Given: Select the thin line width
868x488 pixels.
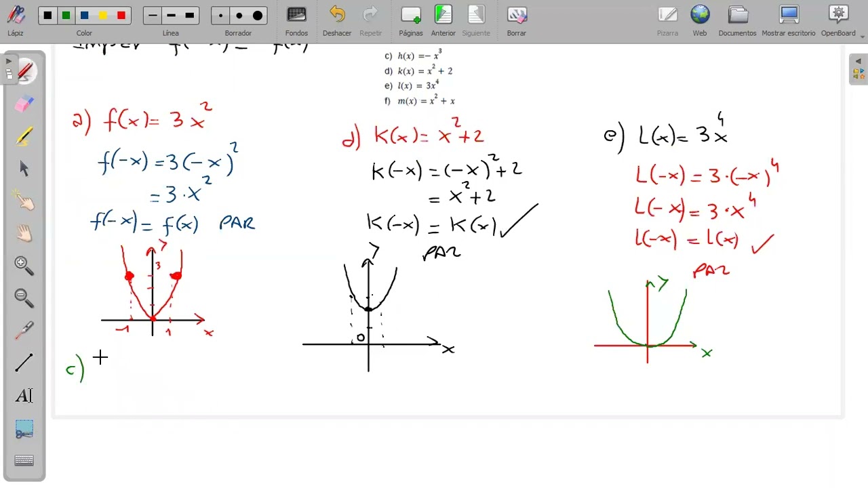Looking at the screenshot, I should [153, 16].
